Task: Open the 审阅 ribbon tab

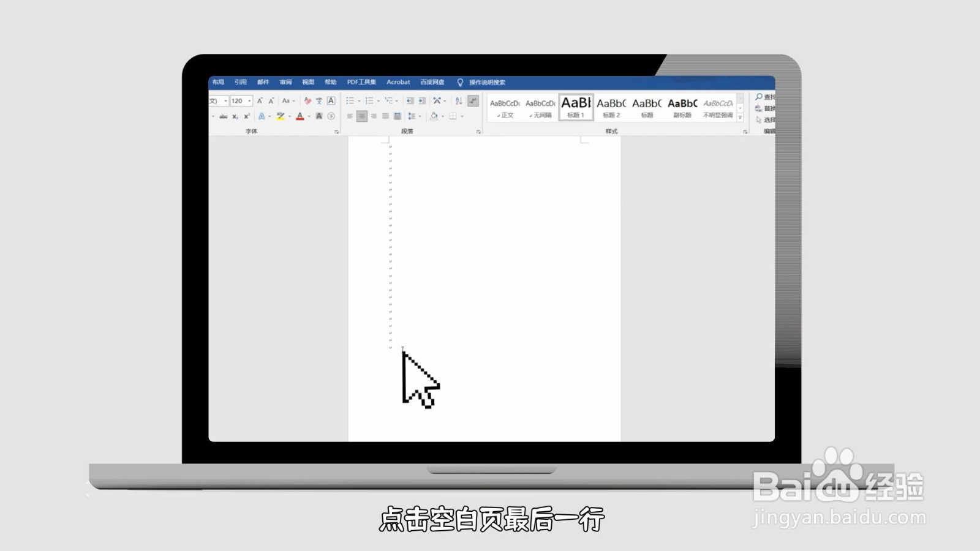Action: [286, 82]
